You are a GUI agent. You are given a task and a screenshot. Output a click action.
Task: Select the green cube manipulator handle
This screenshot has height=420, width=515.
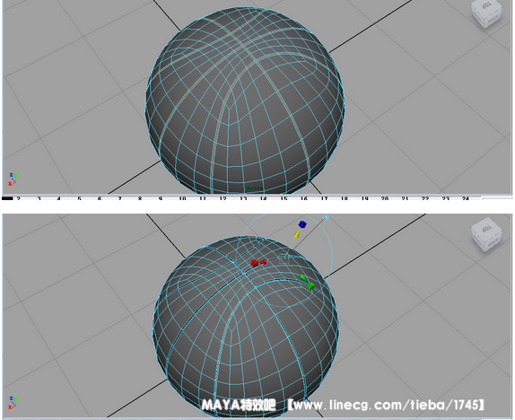[x=310, y=285]
